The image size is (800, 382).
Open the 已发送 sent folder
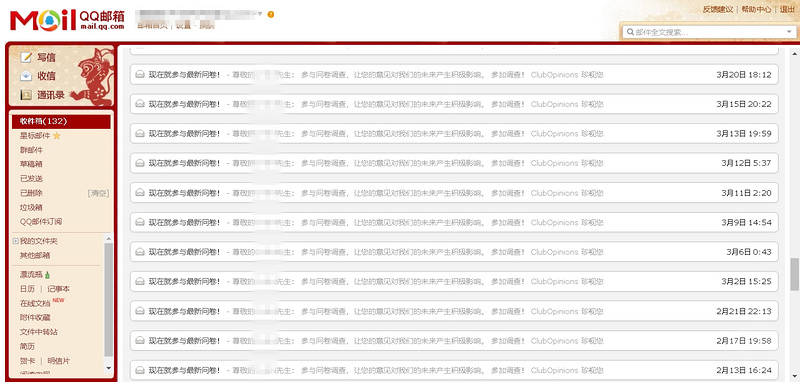pyautogui.click(x=31, y=179)
